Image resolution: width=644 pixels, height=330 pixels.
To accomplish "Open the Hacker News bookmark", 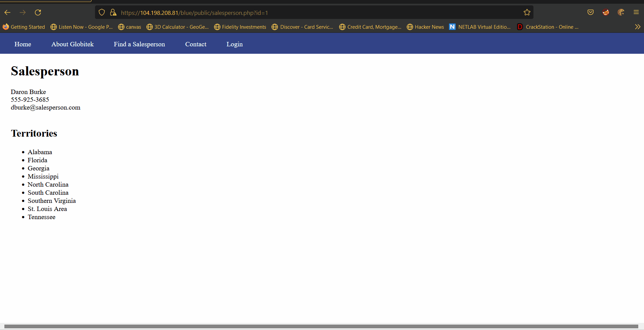I will pyautogui.click(x=425, y=27).
